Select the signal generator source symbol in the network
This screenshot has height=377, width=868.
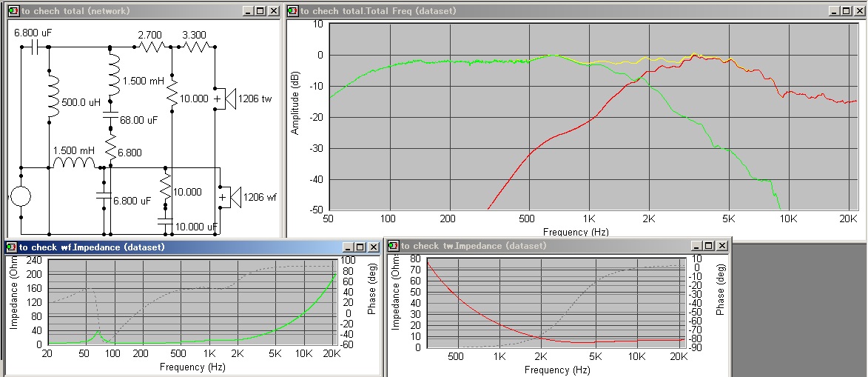[x=21, y=196]
